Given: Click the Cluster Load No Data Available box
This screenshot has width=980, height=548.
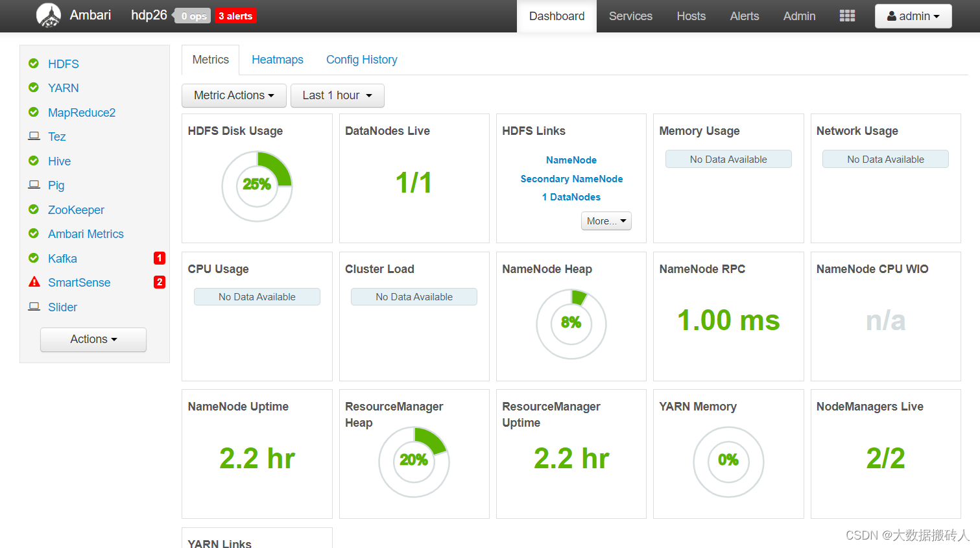Looking at the screenshot, I should 414,297.
